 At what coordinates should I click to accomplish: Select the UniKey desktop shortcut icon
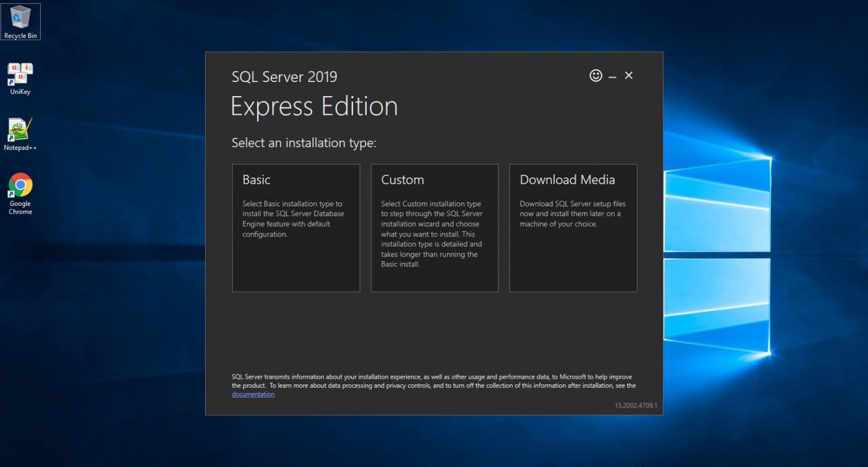(x=20, y=79)
